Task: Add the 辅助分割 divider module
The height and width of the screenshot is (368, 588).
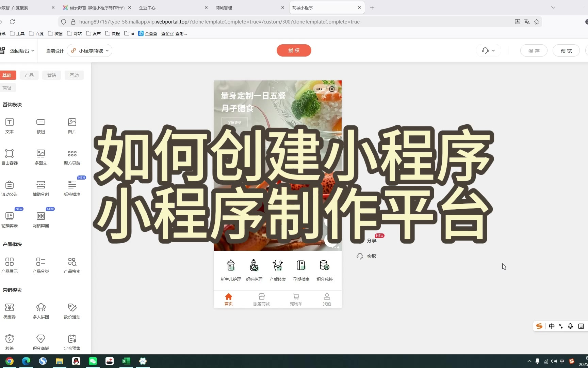Action: (41, 188)
